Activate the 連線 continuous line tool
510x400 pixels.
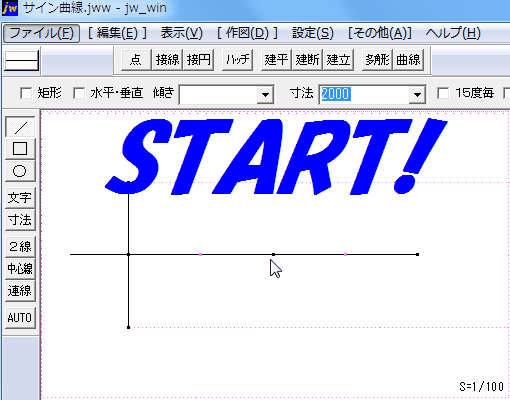pos(20,291)
